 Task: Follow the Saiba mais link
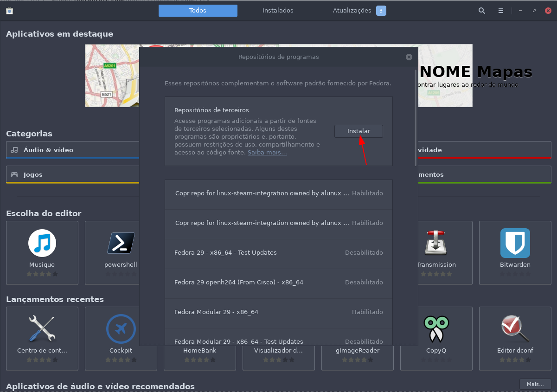[x=267, y=152]
